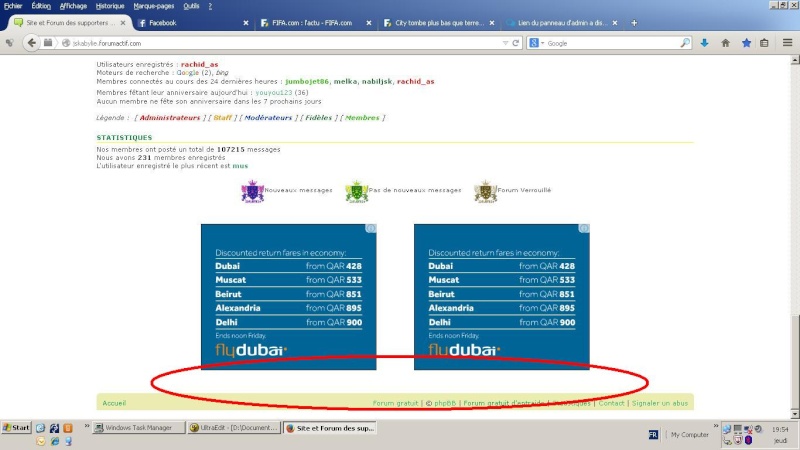The height and width of the screenshot is (450, 800).
Task: Switch to the Lien du panneau d'admin tab
Action: [561, 23]
